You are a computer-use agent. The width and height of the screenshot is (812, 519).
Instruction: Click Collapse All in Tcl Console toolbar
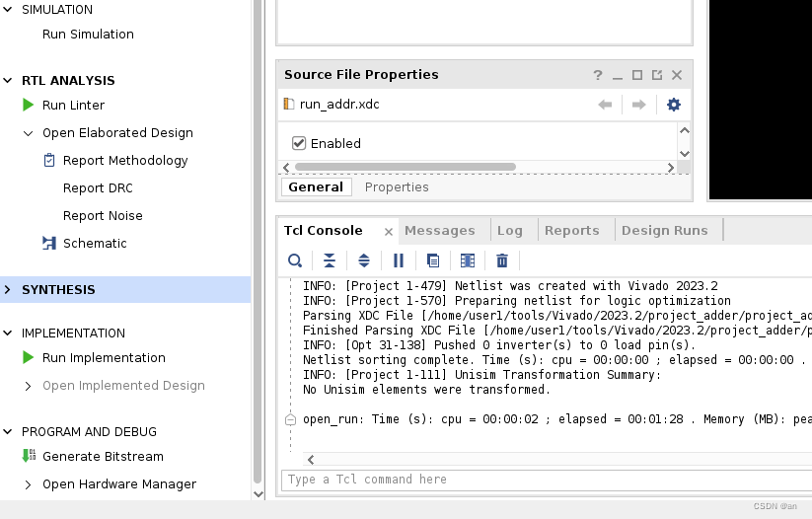pyautogui.click(x=330, y=260)
